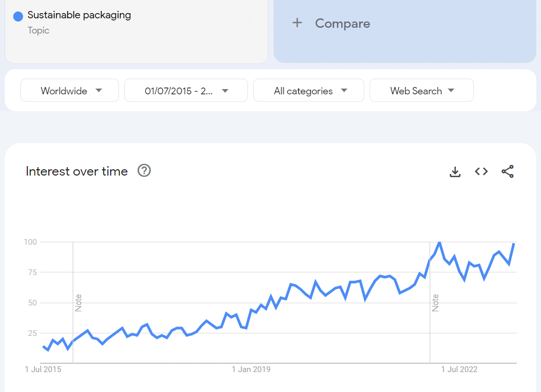Click the Compare term box

(405, 31)
